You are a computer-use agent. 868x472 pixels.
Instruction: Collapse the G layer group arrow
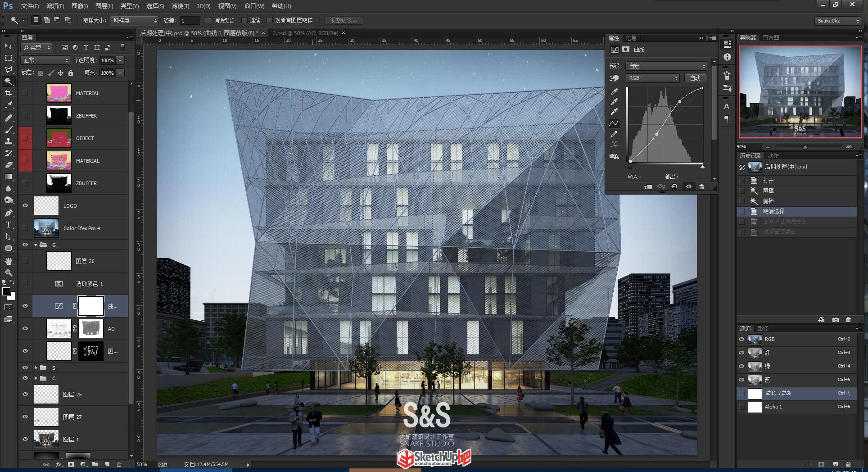[36, 245]
